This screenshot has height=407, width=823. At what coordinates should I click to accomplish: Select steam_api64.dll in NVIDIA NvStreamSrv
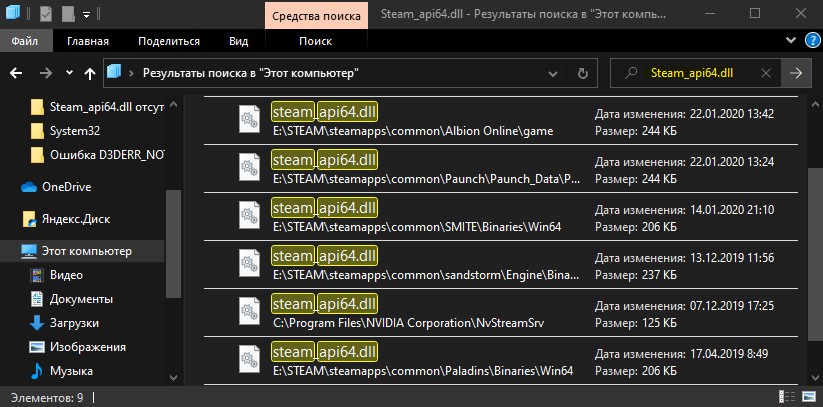(x=500, y=313)
